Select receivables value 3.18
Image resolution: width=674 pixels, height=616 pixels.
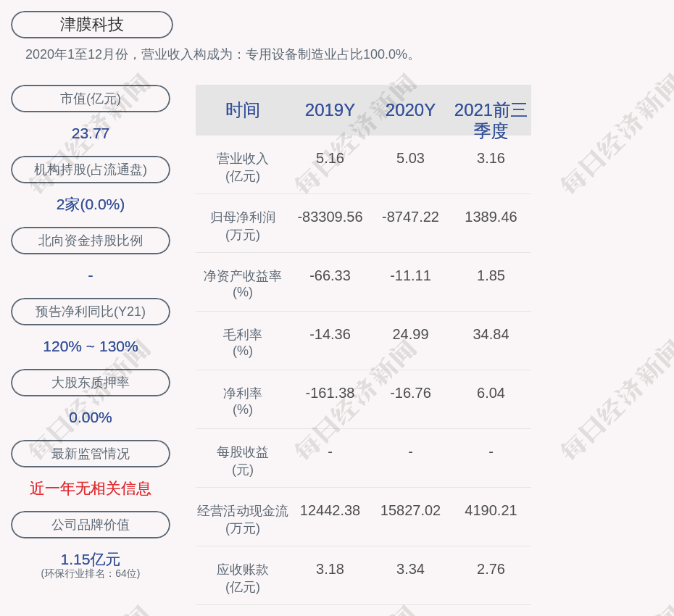[330, 569]
